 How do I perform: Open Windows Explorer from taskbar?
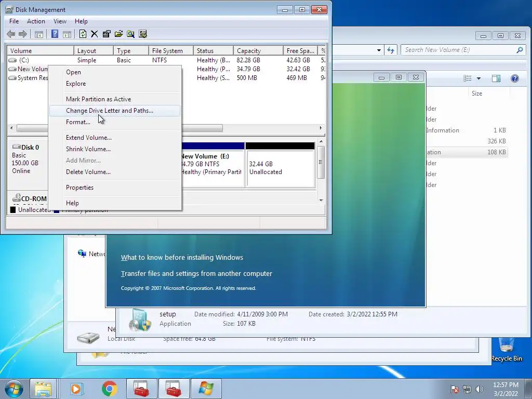43,389
